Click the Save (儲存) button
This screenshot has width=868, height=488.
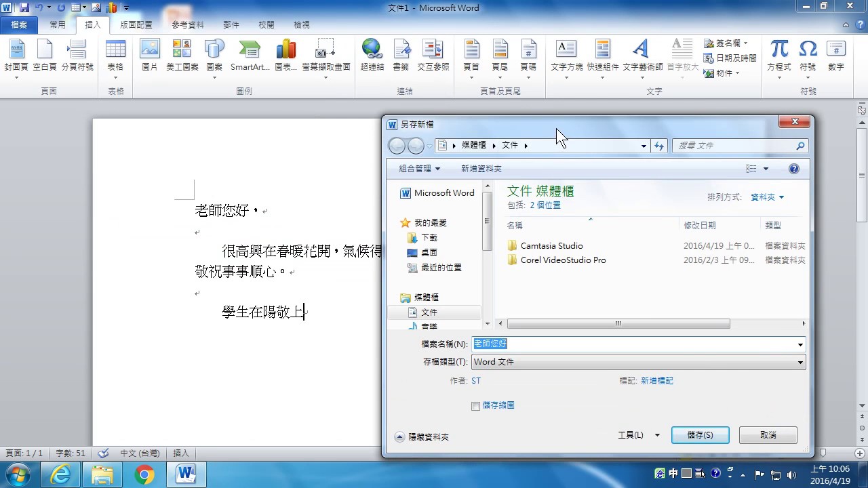click(700, 435)
